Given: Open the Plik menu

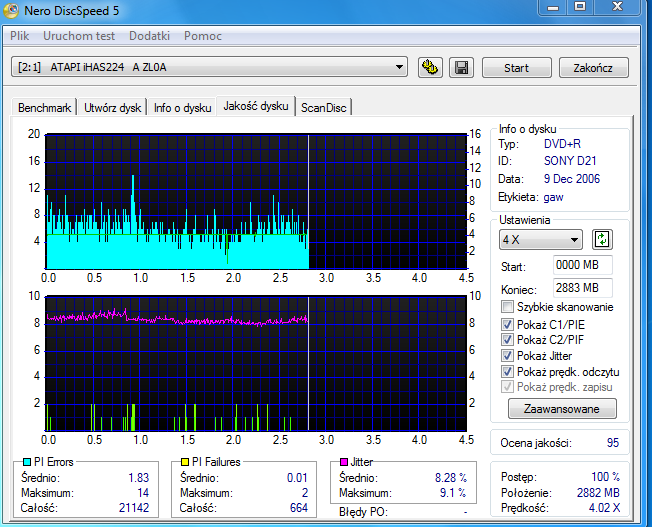Looking at the screenshot, I should click(20, 36).
